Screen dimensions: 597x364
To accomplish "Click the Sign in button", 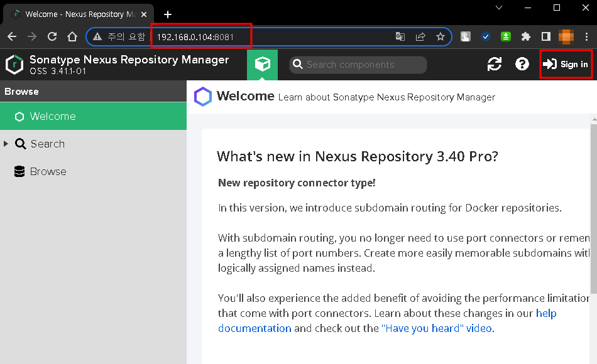I will pyautogui.click(x=566, y=64).
